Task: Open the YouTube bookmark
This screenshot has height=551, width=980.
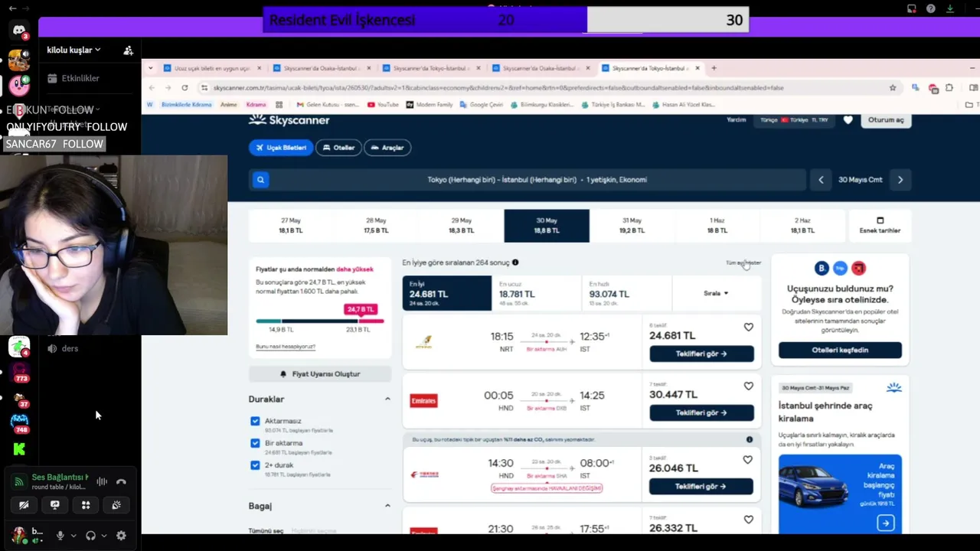Action: tap(383, 105)
